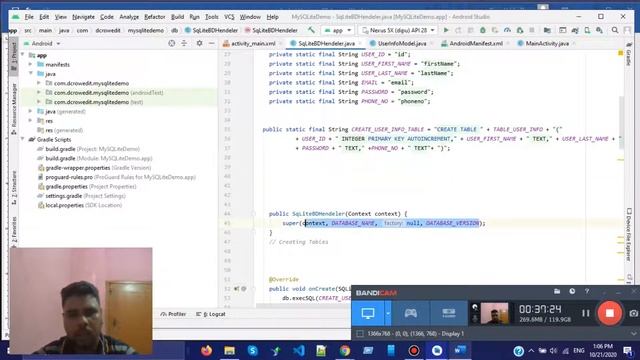Select gradle.properties file in tree
This screenshot has width=640, height=360.
click(87, 186)
